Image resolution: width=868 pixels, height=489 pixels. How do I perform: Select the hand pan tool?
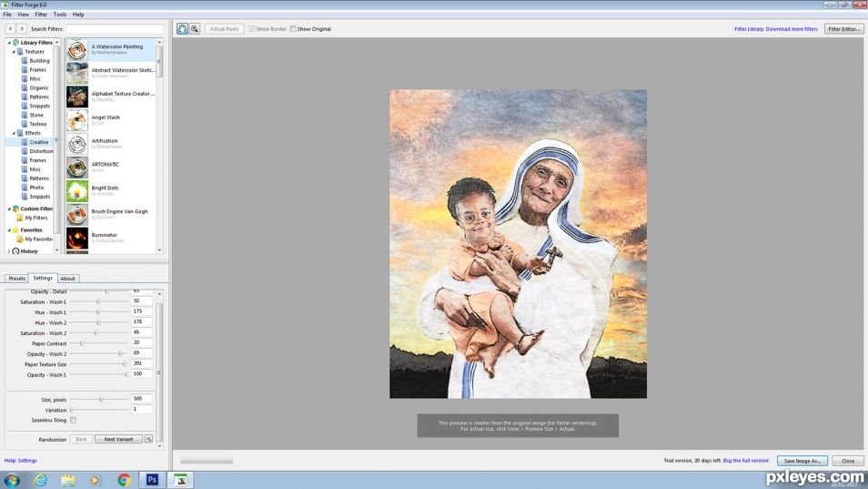182,29
